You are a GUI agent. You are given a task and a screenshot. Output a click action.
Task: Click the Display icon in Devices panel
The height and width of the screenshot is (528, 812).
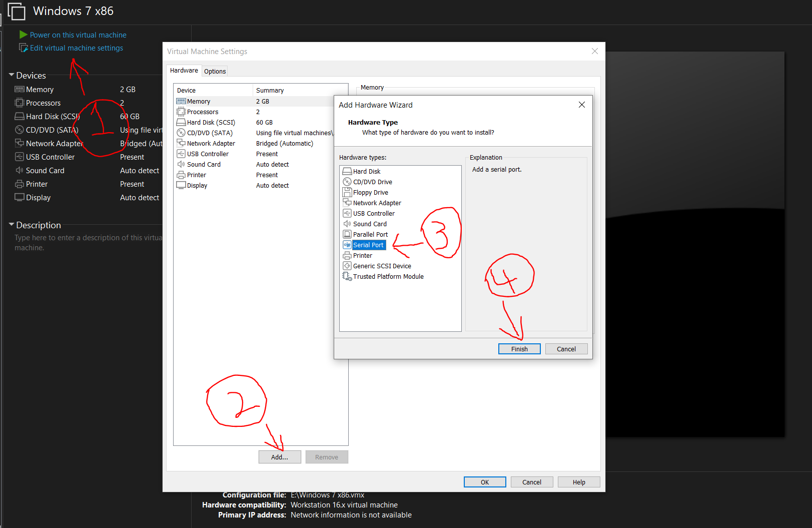coord(20,197)
